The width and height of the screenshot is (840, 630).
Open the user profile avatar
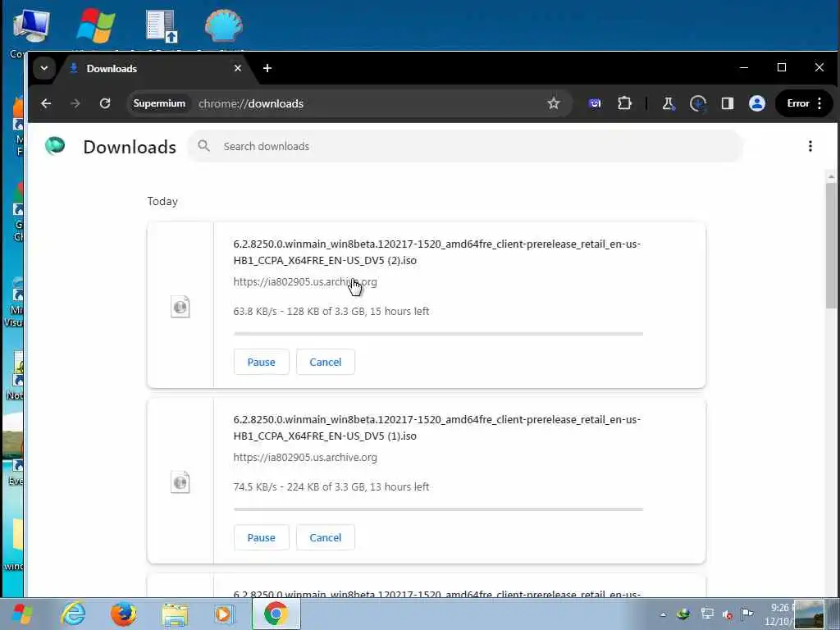757,103
